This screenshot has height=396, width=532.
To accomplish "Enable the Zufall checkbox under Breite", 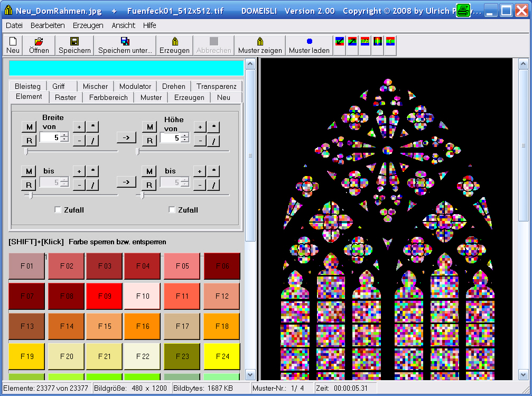I will tap(58, 210).
